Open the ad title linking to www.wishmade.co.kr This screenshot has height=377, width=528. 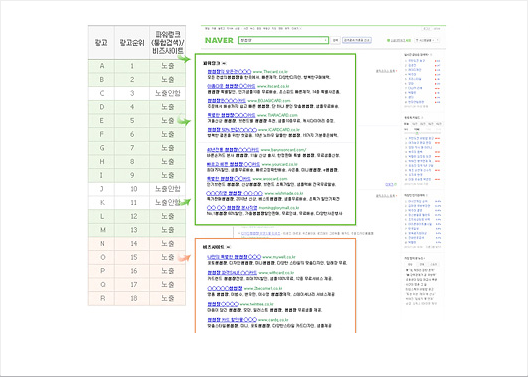234,193
